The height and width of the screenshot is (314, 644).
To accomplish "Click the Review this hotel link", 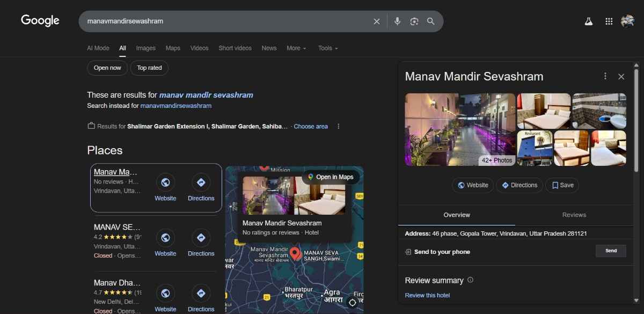I will pos(427,295).
